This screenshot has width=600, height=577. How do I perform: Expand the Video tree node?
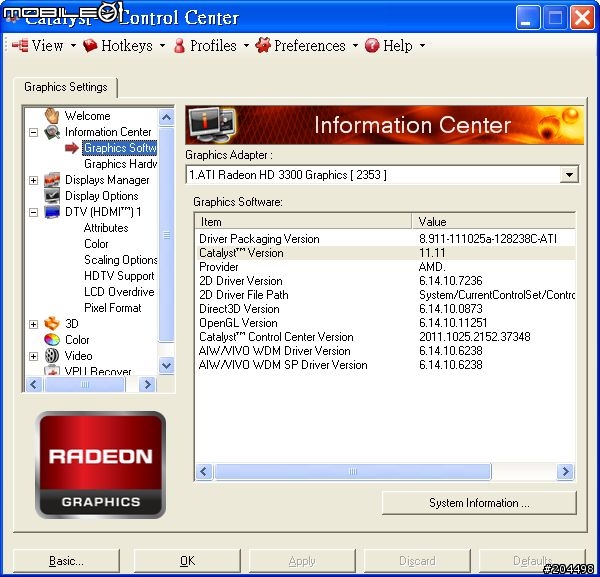pos(34,356)
